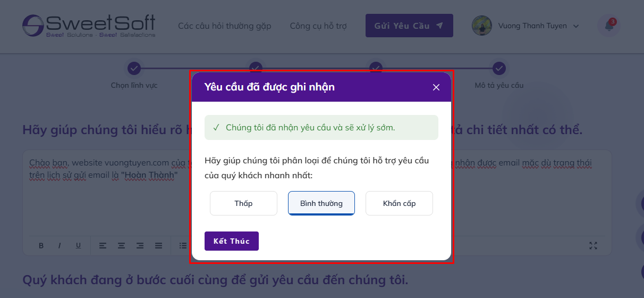This screenshot has height=298, width=644.
Task: Select the "Thấp" priority option
Action: point(243,203)
